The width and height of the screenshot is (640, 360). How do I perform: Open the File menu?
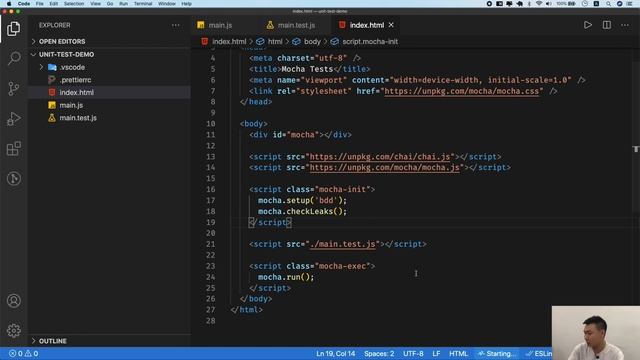[40, 4]
